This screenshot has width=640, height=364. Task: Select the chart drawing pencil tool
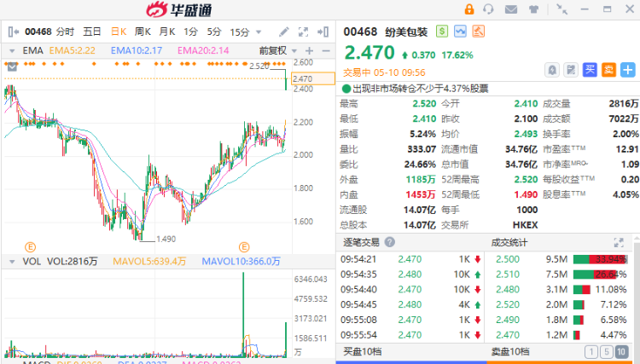[x=284, y=32]
